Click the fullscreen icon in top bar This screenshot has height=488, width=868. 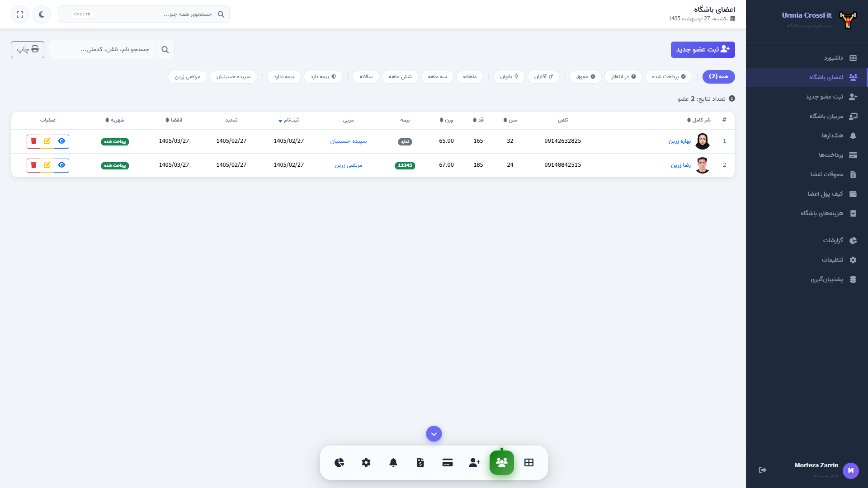pyautogui.click(x=20, y=14)
